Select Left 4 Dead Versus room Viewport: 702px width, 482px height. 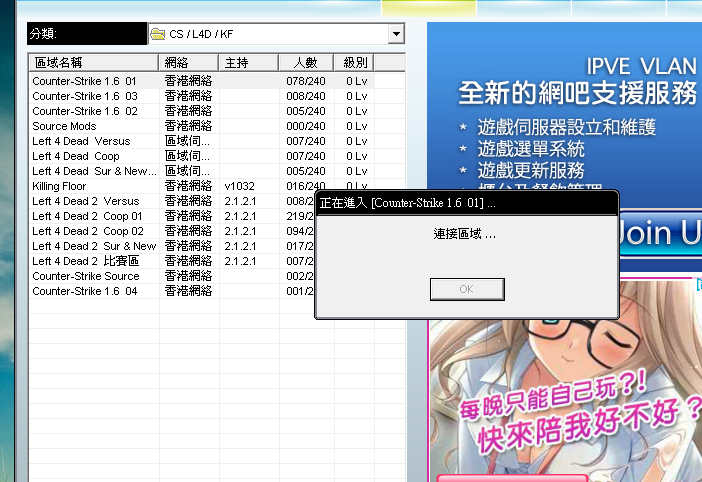tap(202, 141)
